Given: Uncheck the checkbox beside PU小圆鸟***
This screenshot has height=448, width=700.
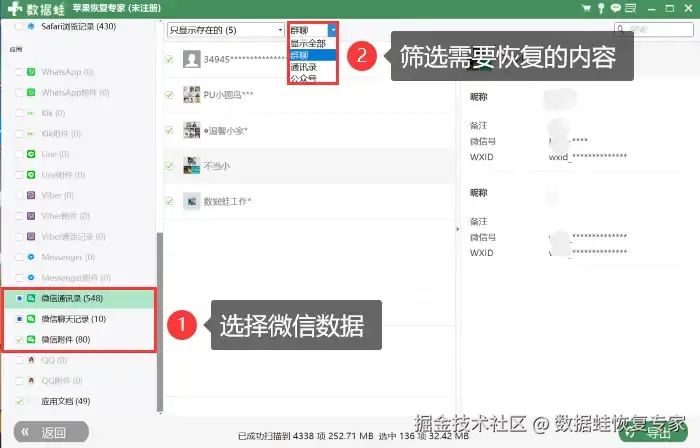Looking at the screenshot, I should tap(169, 95).
